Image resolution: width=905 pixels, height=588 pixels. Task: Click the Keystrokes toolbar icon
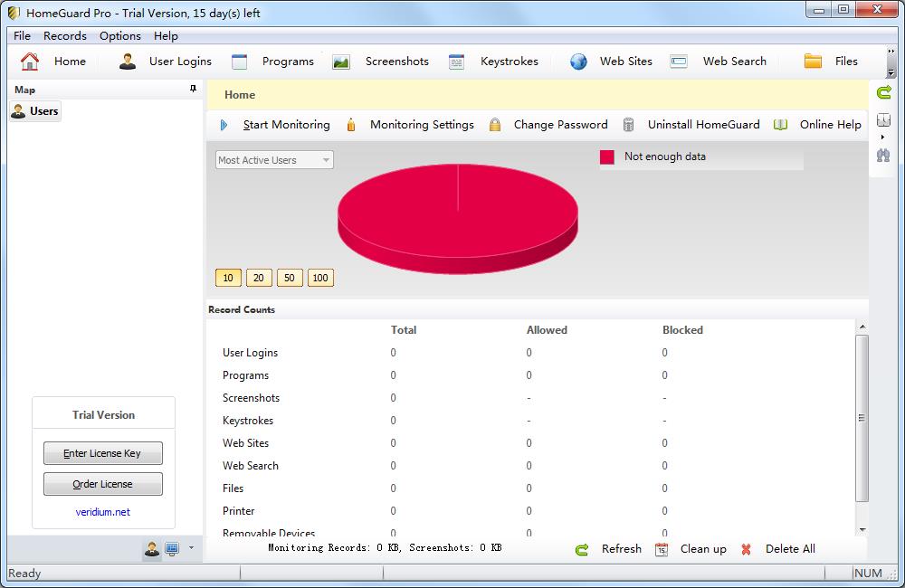click(x=457, y=62)
